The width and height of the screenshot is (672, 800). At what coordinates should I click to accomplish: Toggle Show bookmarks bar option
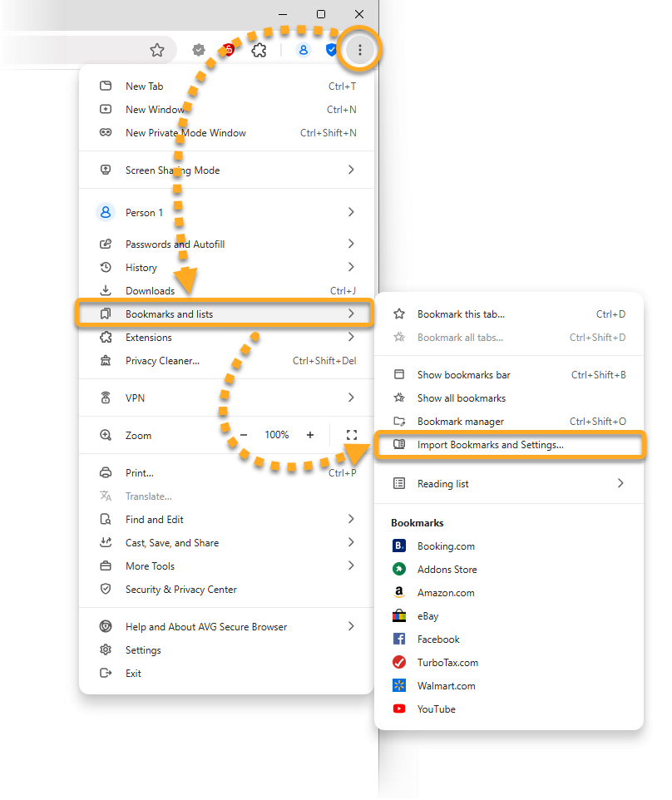(x=463, y=375)
